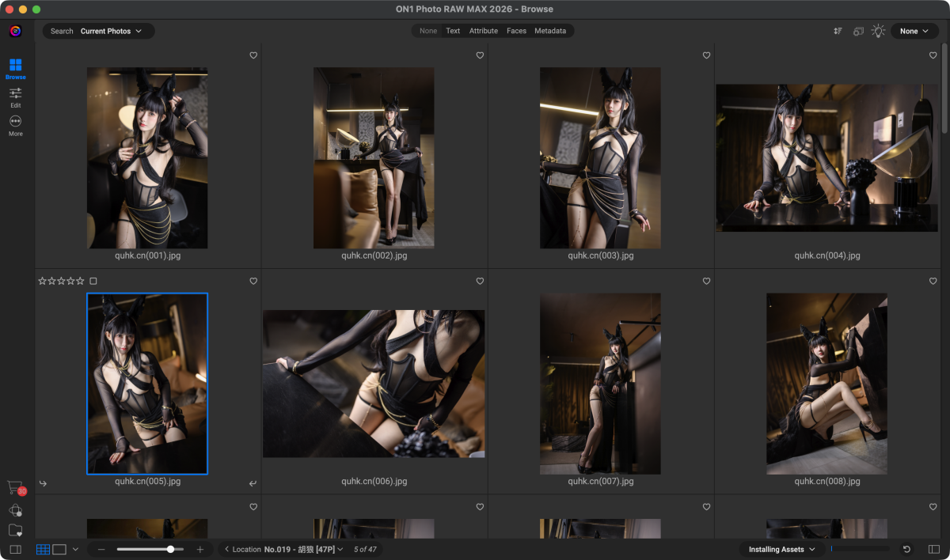The width and height of the screenshot is (950, 560).
Task: Click the reset circular arrow icon
Action: tap(906, 549)
